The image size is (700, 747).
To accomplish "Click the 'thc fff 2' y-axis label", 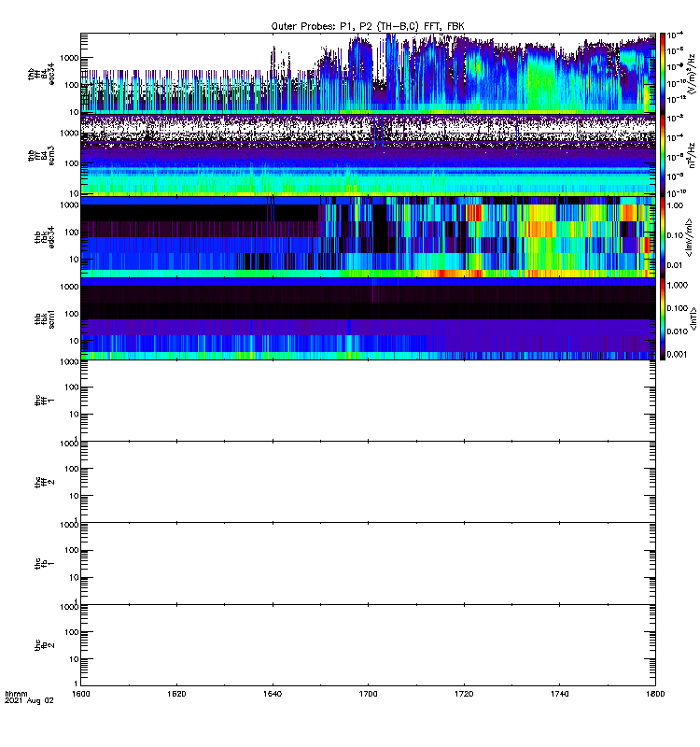I will (x=45, y=482).
